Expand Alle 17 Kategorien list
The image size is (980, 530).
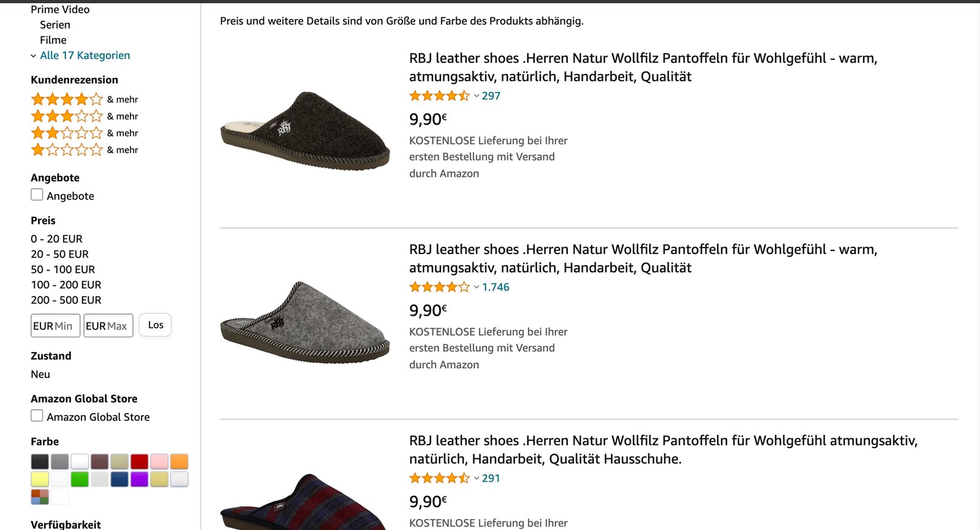[x=85, y=56]
